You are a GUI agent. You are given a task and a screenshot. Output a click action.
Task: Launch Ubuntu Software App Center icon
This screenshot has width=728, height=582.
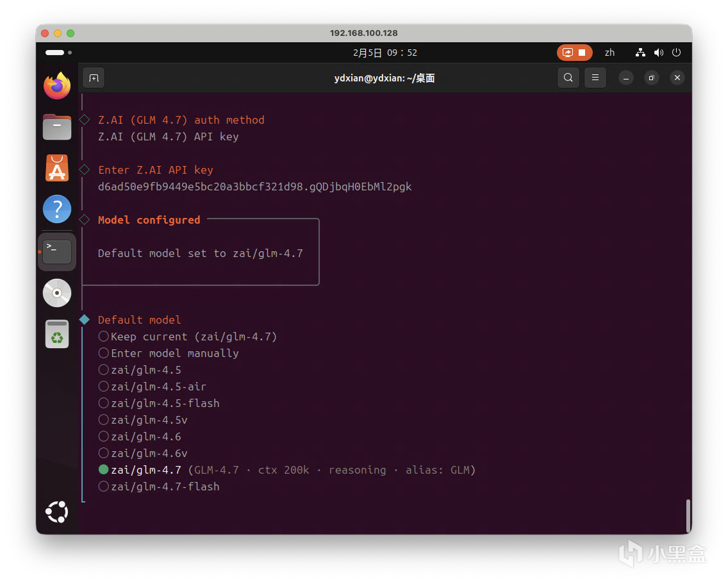[57, 168]
